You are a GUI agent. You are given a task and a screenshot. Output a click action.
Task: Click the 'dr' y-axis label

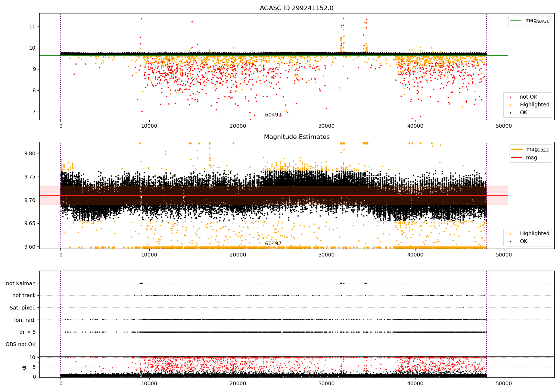(24, 367)
